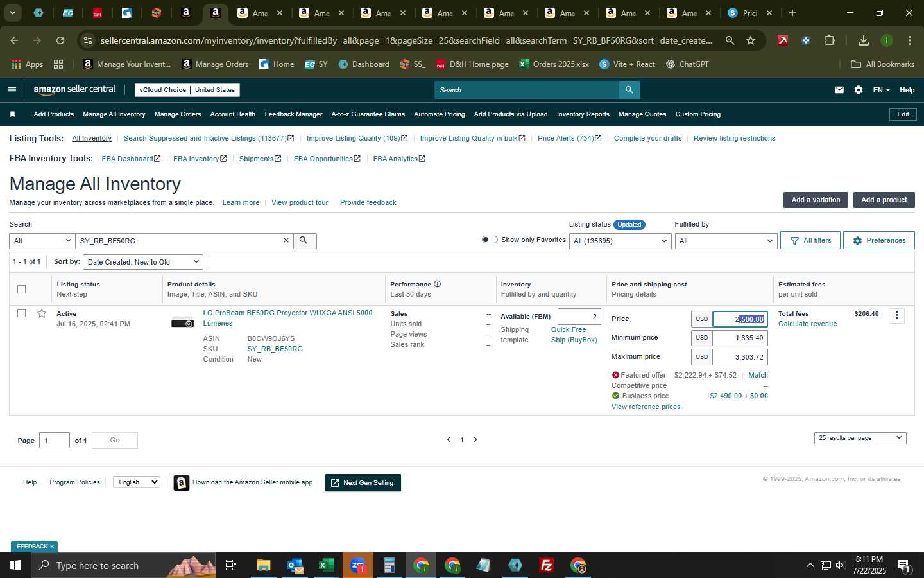Image resolution: width=924 pixels, height=578 pixels.
Task: Open the Seller Central hamburger menu
Action: (x=12, y=90)
